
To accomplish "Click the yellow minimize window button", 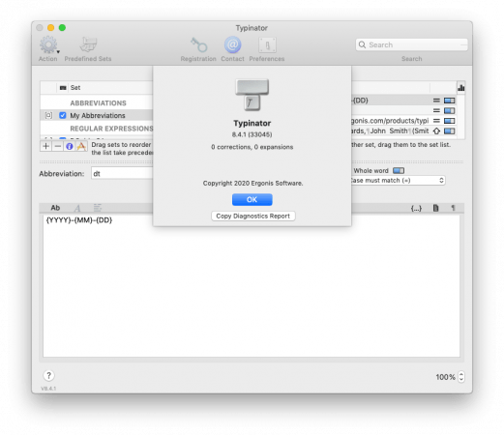I will (x=50, y=28).
